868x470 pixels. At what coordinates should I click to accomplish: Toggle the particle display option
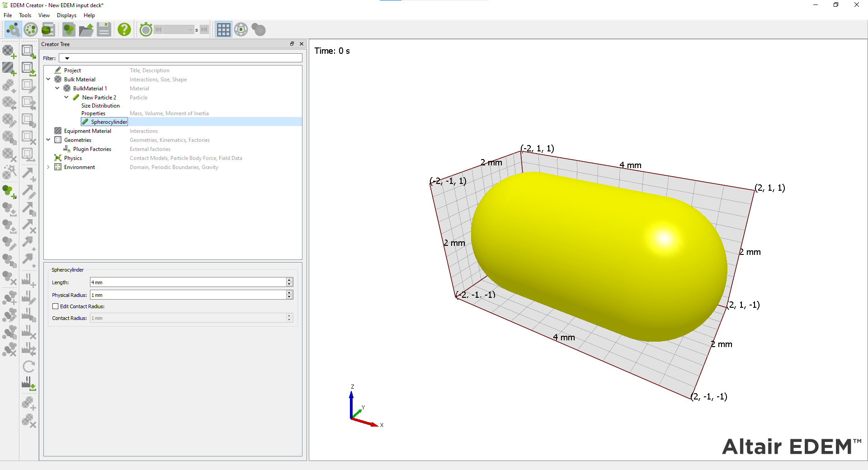(x=258, y=29)
